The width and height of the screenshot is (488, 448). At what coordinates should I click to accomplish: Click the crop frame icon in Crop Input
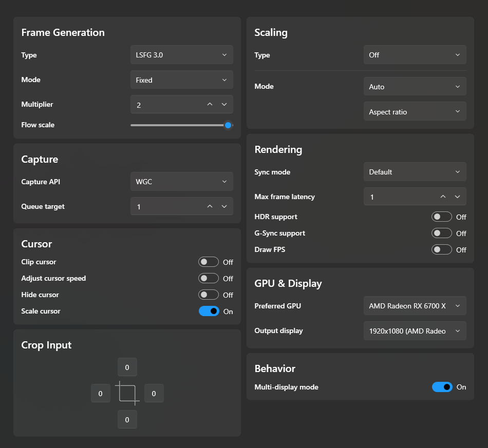[127, 393]
